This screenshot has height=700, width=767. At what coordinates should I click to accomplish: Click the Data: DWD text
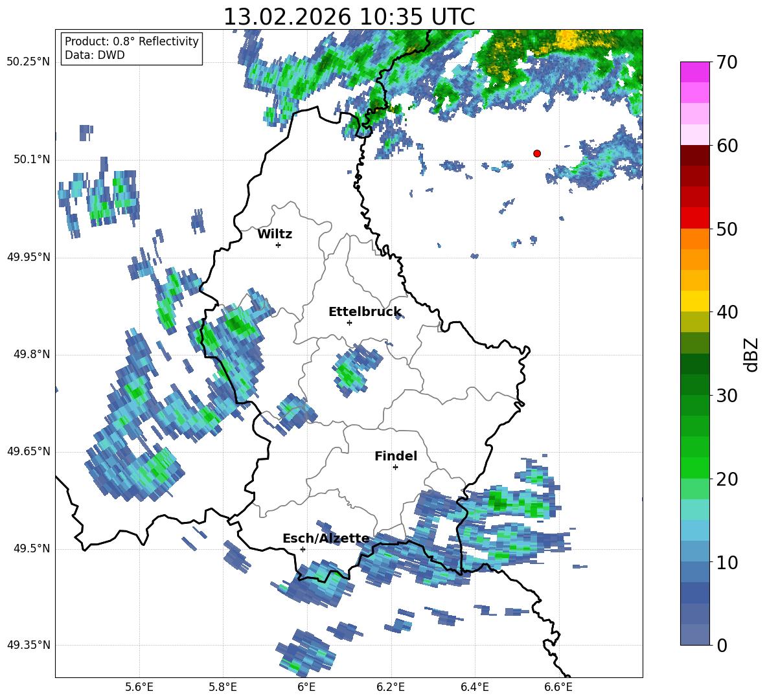tap(95, 55)
